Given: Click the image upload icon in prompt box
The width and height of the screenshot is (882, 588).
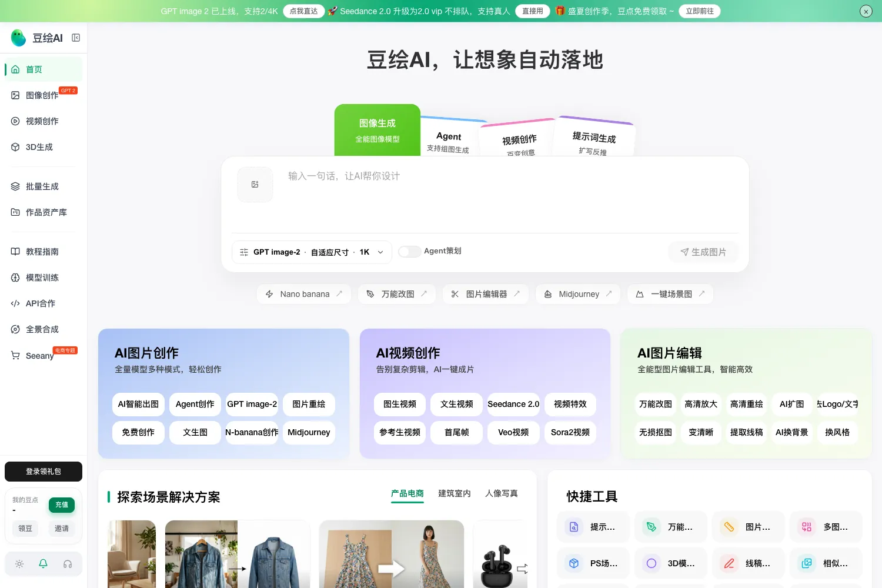Looking at the screenshot, I should tap(255, 185).
